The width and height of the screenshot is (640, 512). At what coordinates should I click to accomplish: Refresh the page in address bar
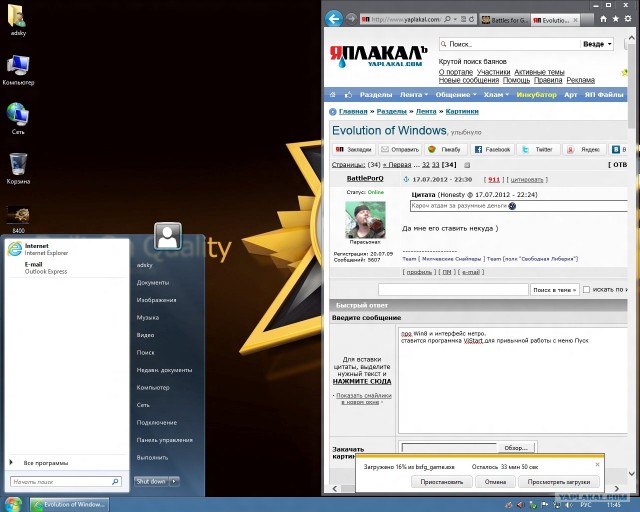pos(471,19)
